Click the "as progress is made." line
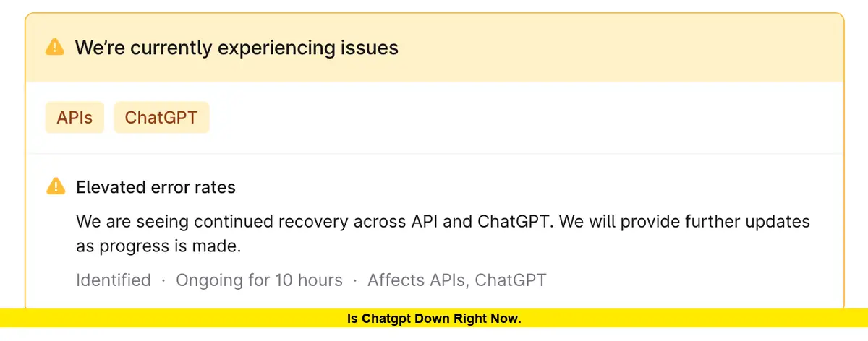 pyautogui.click(x=158, y=246)
